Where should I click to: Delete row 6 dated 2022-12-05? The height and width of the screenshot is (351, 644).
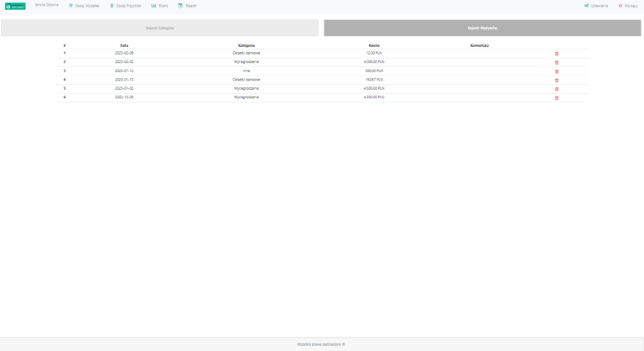pos(557,97)
